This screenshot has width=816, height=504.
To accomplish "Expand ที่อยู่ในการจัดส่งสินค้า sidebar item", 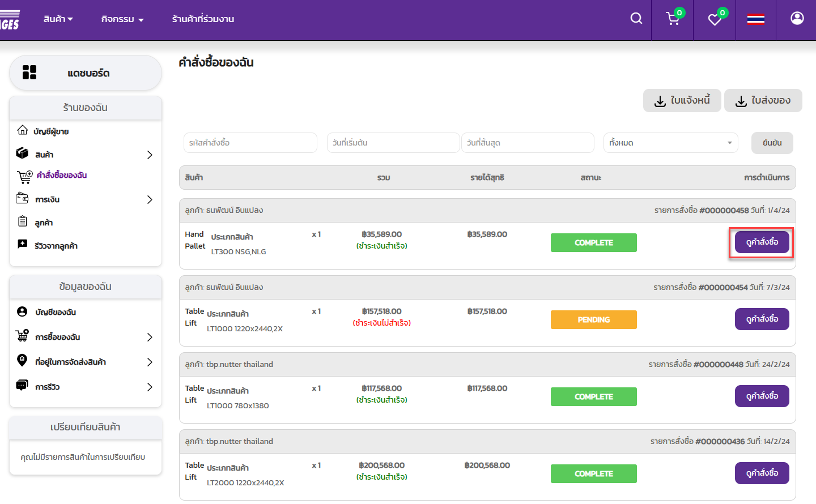I will (x=150, y=362).
